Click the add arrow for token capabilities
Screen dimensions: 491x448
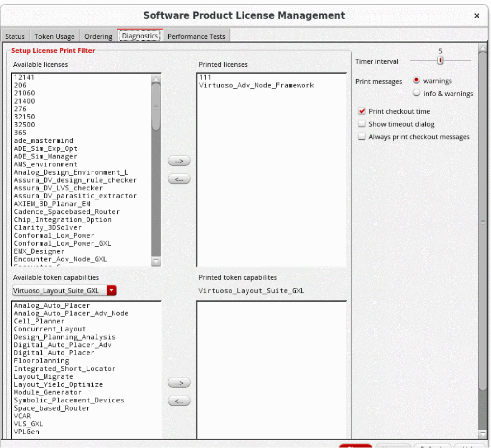179,383
